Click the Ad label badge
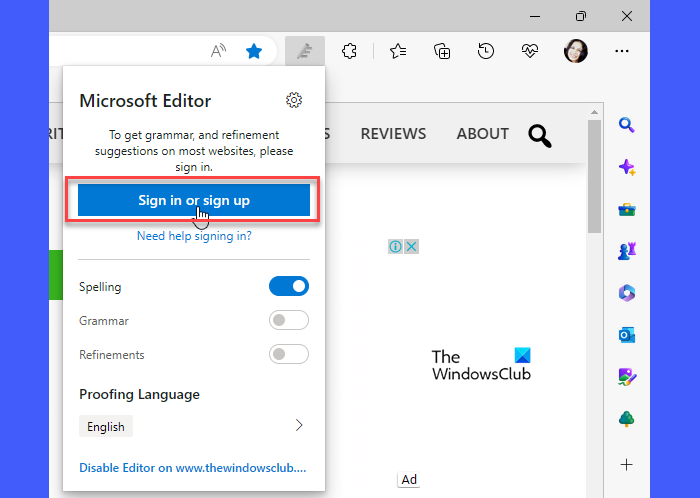This screenshot has width=700, height=498. pos(409,480)
